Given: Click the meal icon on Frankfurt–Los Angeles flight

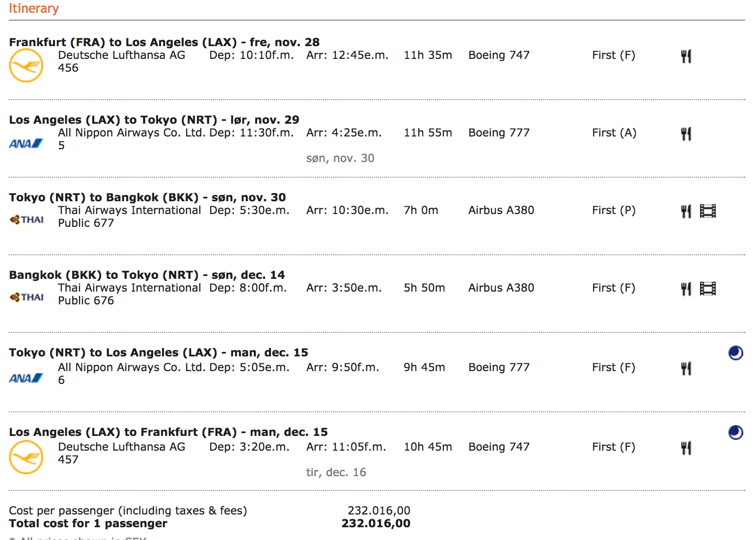Looking at the screenshot, I should (x=686, y=56).
